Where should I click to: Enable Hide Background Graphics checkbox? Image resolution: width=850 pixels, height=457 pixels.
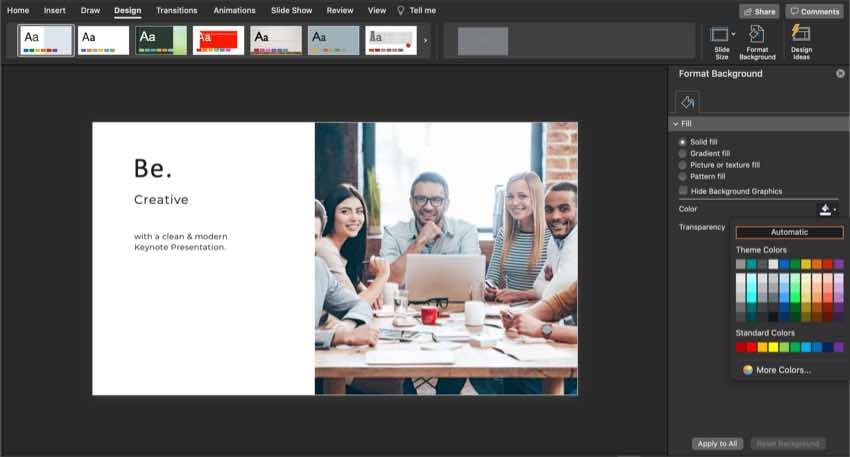[683, 191]
